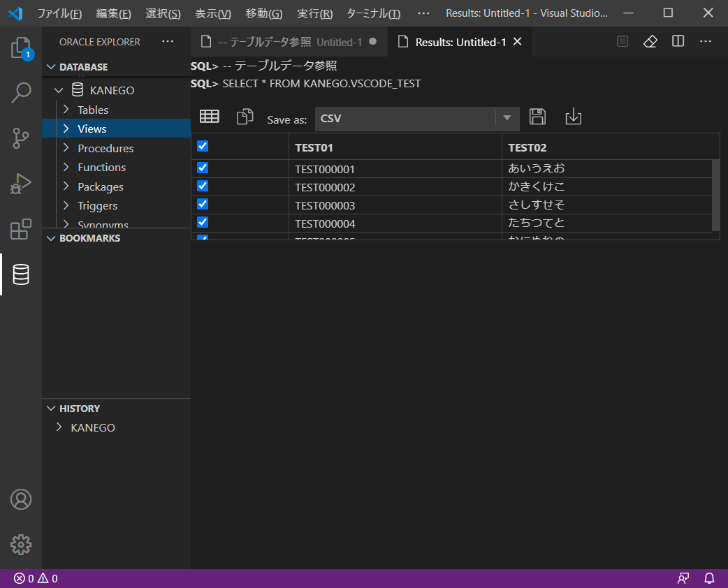728x588 pixels.
Task: Expand KANEGO under HISTORY
Action: pyautogui.click(x=59, y=427)
